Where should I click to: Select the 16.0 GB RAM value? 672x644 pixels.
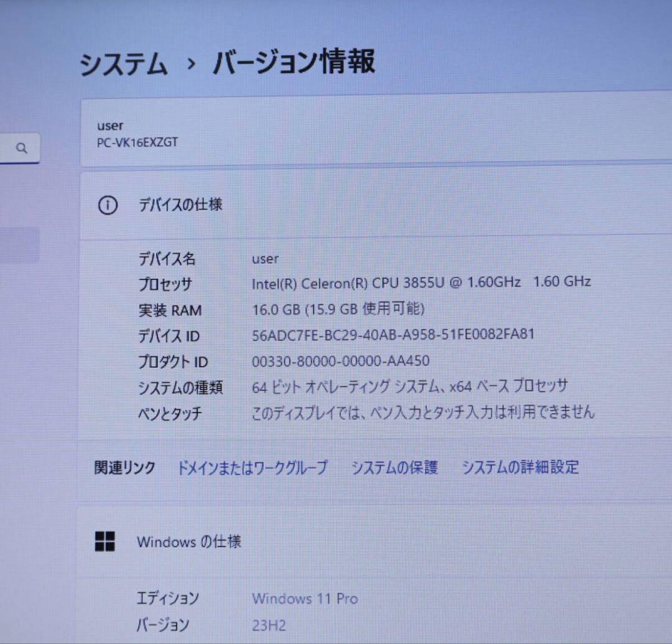338,309
